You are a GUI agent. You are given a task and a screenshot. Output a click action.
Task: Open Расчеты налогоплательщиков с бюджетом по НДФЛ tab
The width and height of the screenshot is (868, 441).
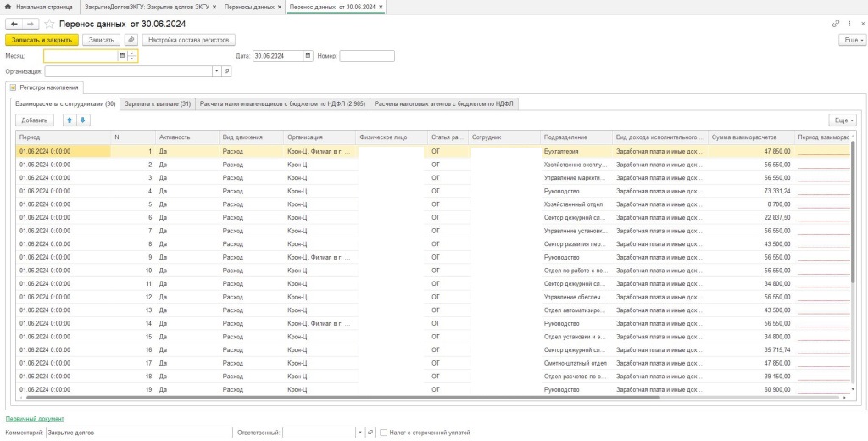coord(282,103)
